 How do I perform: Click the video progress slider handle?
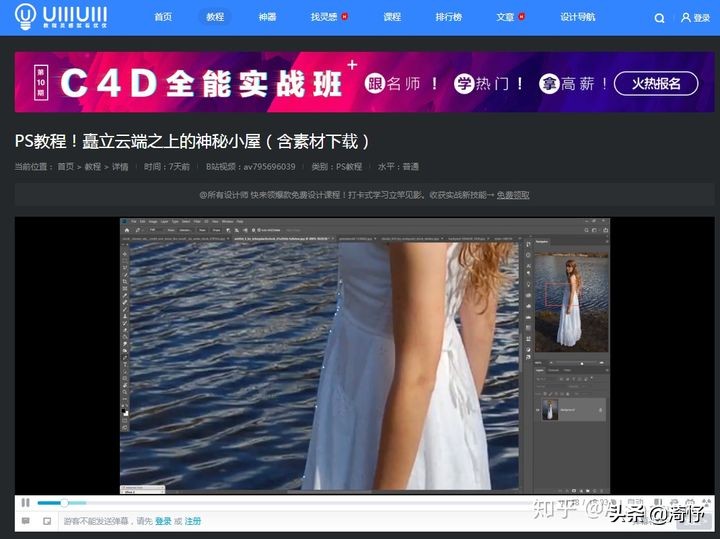point(64,503)
